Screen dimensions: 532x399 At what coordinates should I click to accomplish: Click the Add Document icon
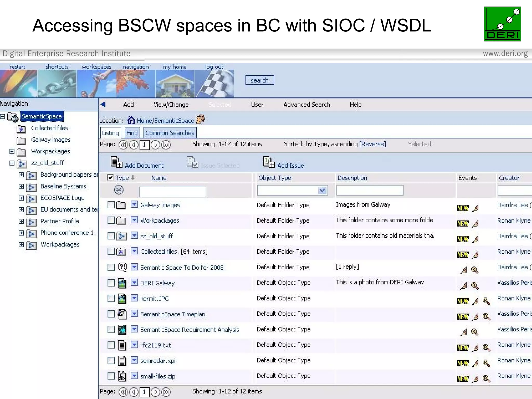[x=116, y=162]
